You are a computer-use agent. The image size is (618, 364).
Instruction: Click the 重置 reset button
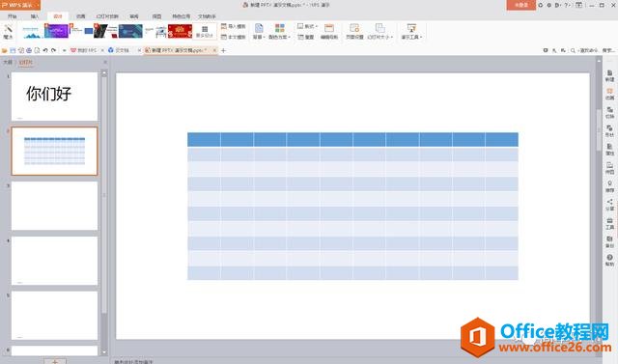click(306, 37)
